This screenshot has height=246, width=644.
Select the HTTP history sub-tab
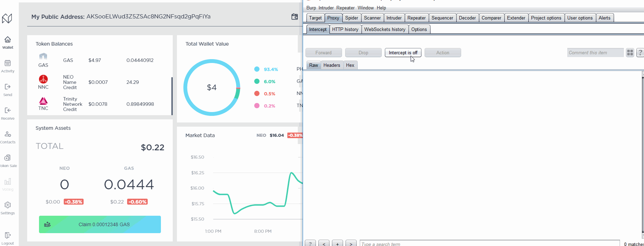click(345, 29)
